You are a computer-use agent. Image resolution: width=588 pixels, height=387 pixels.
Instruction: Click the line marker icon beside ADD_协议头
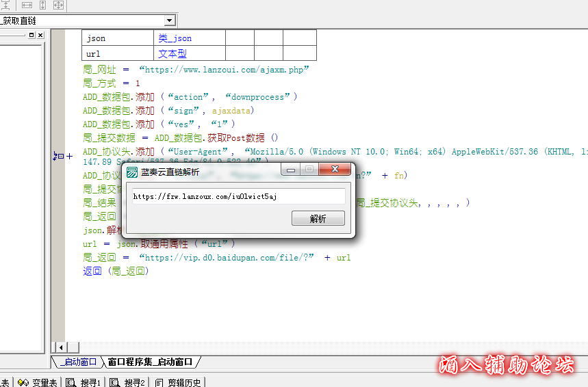pyautogui.click(x=57, y=156)
